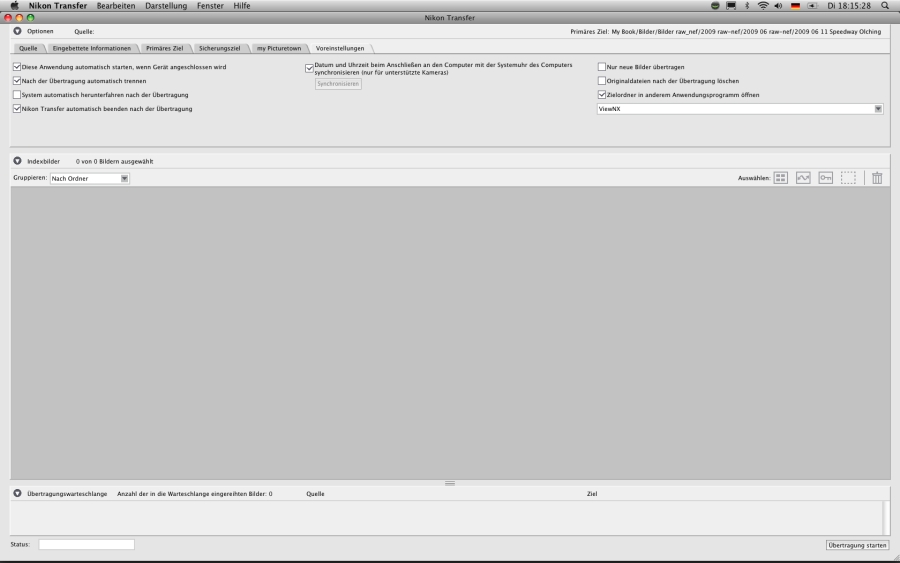This screenshot has height=563, width=900.
Task: Click the Bluetooth menu bar icon
Action: (x=747, y=6)
